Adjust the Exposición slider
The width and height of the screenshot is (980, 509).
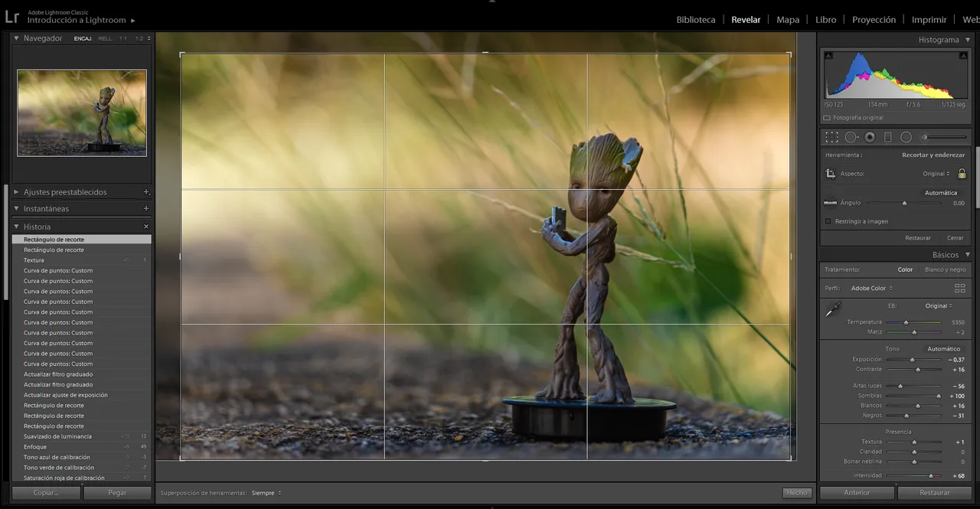(912, 359)
